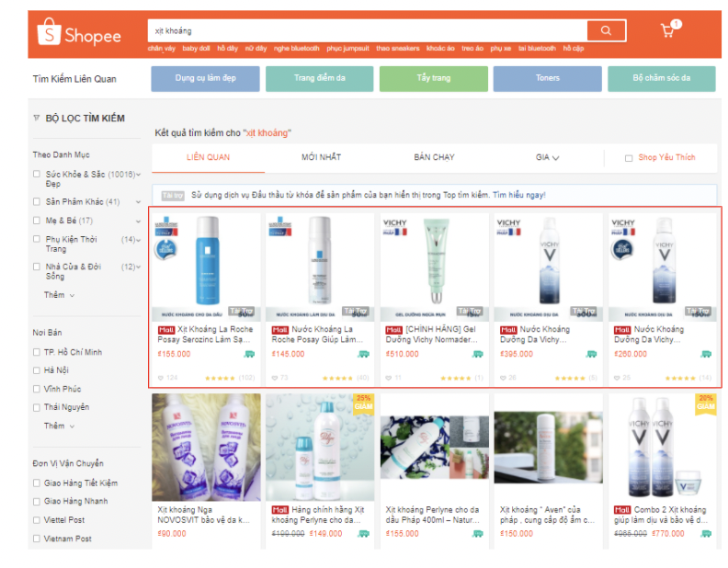The width and height of the screenshot is (728, 568).
Task: Check the Nhà Cửa & Đời Sống category
Action: tap(37, 267)
